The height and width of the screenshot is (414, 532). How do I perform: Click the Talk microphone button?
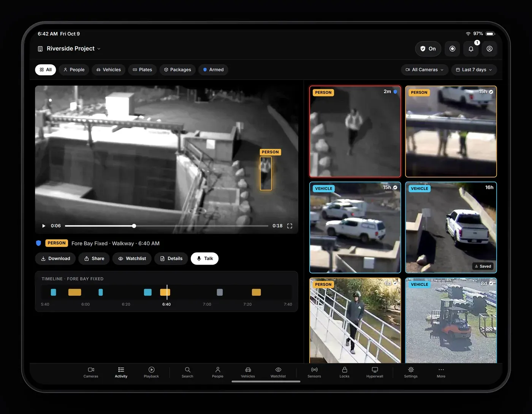(x=204, y=259)
